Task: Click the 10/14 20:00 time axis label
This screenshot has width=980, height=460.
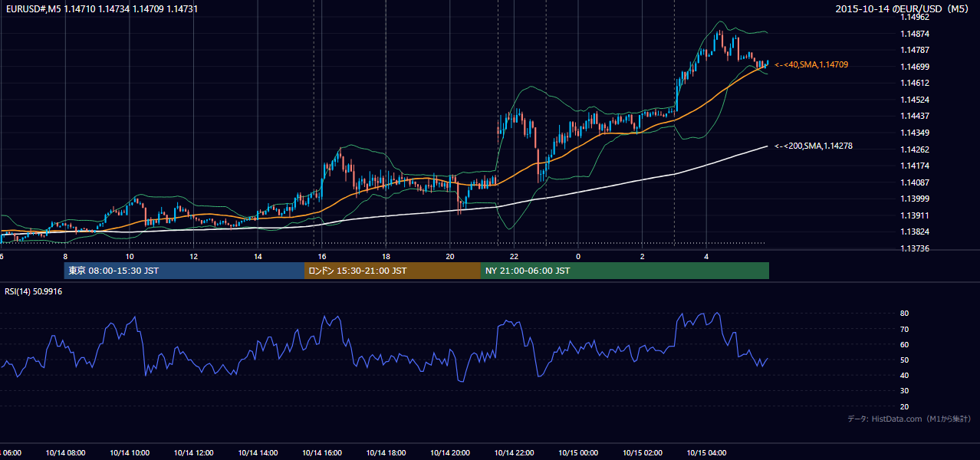Action: (450, 453)
